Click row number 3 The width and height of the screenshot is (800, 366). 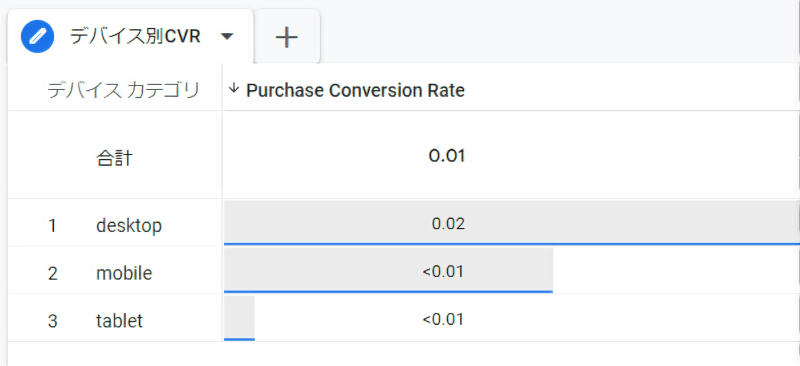(53, 321)
